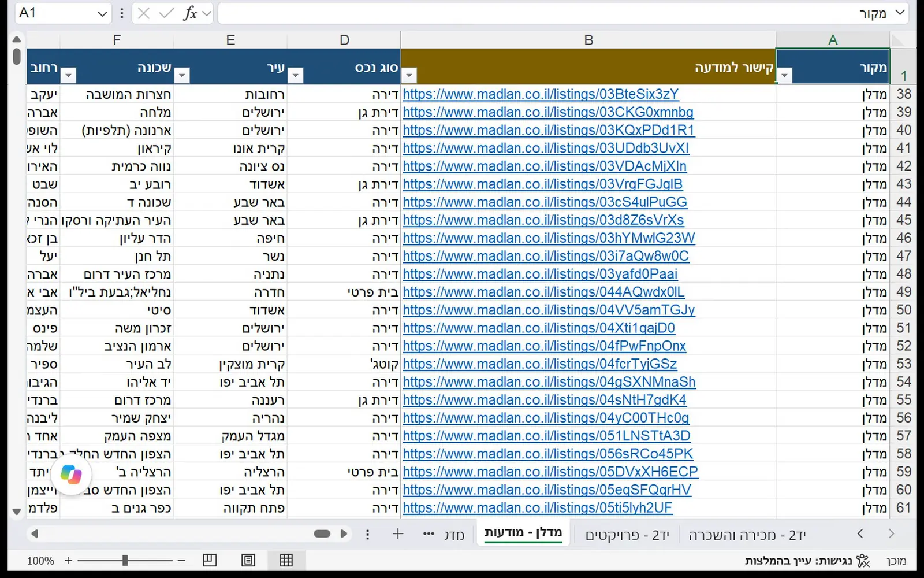Cancel formula entry with the X icon
Screen dimensions: 924x578
pyautogui.click(x=144, y=13)
